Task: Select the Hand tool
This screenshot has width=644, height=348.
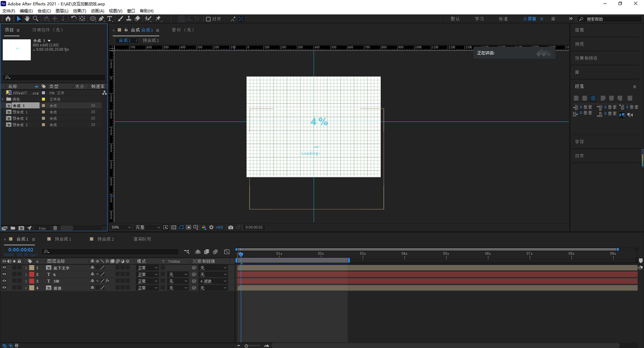Action: [x=27, y=19]
